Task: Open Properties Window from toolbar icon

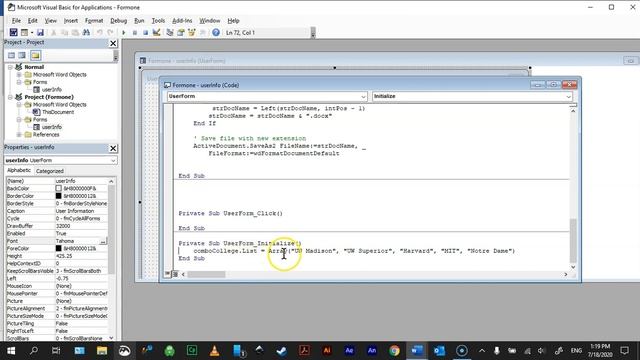Action: click(180, 32)
